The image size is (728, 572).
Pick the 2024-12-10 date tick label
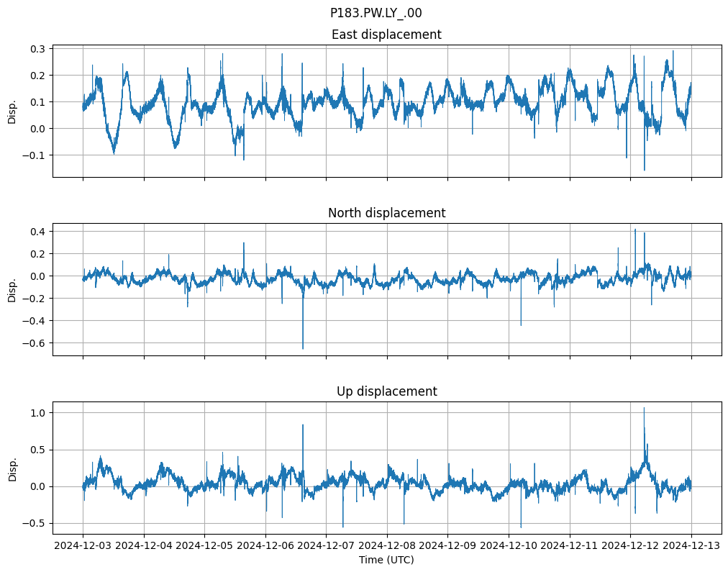[x=509, y=546]
